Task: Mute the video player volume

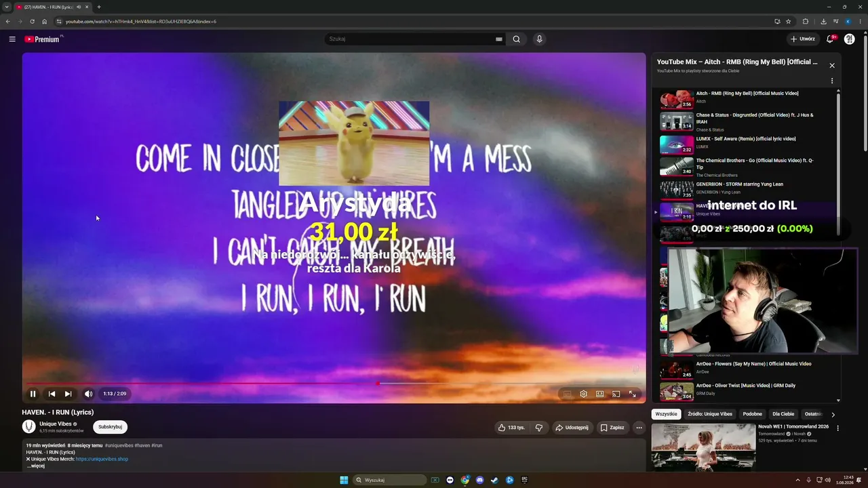Action: 88,394
